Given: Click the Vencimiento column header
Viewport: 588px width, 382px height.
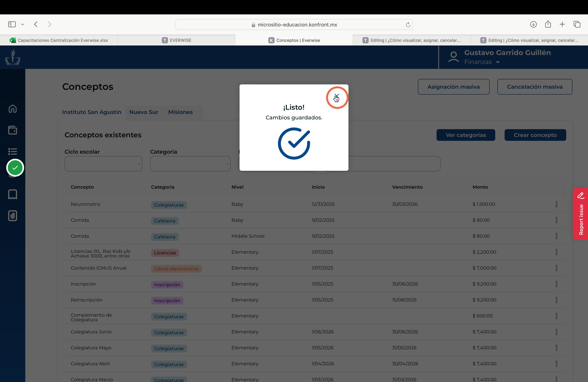Looking at the screenshot, I should point(407,187).
